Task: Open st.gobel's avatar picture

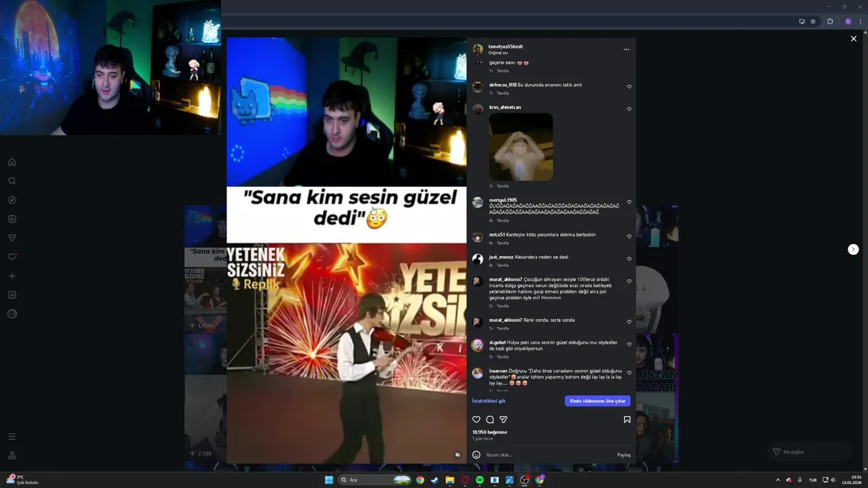Action: click(x=477, y=344)
